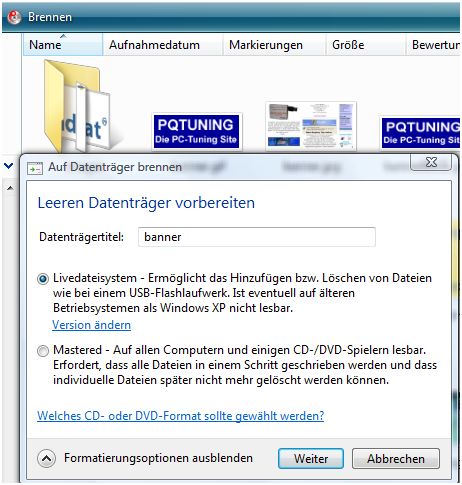This screenshot has width=462, height=485.
Task: Collapse Formatierungsoptionen with the round arrow button
Action: coord(46,459)
